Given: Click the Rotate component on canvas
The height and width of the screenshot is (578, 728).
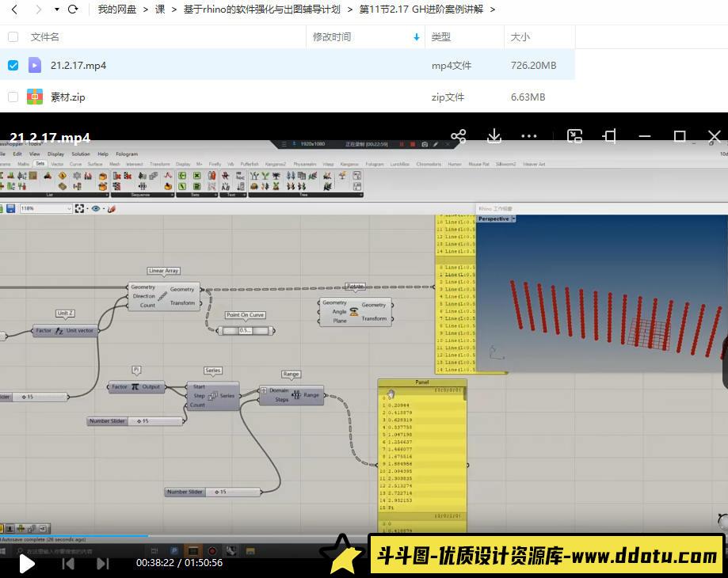Looking at the screenshot, I should tap(356, 312).
